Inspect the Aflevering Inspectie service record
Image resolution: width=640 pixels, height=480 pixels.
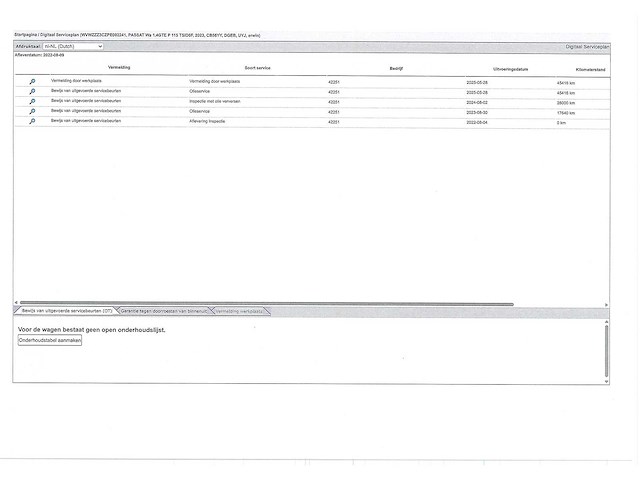(32, 121)
